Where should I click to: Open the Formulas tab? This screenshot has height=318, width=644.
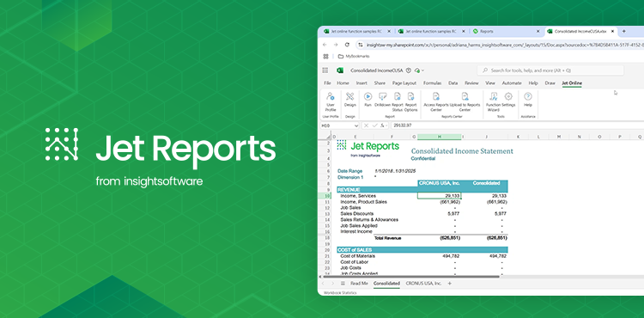point(433,83)
